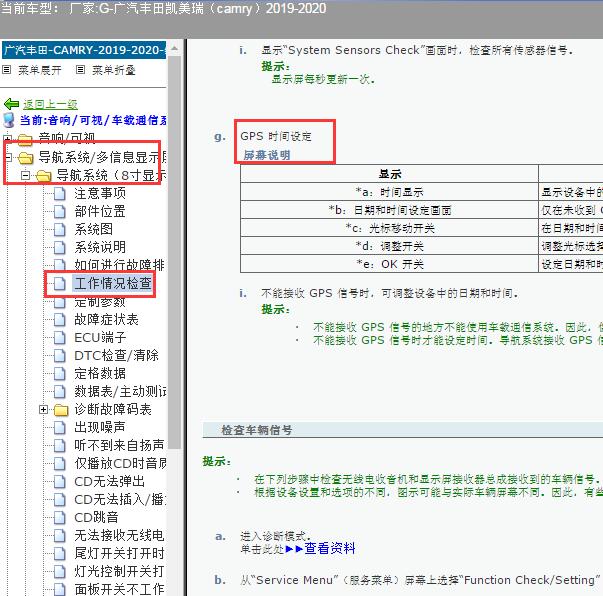Viewport: 603px width, 596px height.
Task: Click the document icon beside 定格数据
Action: 60,374
